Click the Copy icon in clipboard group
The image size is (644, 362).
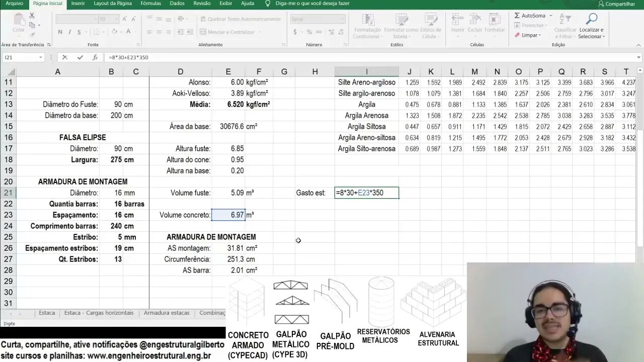(32, 25)
